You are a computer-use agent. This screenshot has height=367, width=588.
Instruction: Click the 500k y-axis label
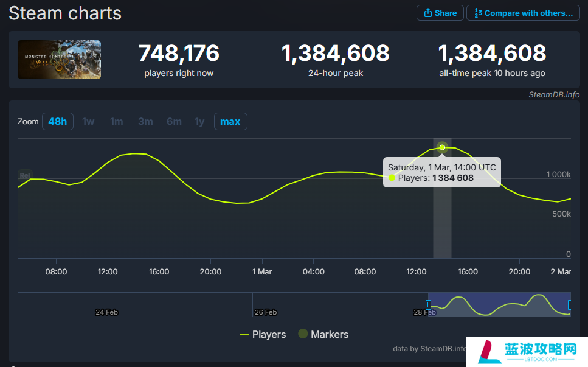pos(561,214)
